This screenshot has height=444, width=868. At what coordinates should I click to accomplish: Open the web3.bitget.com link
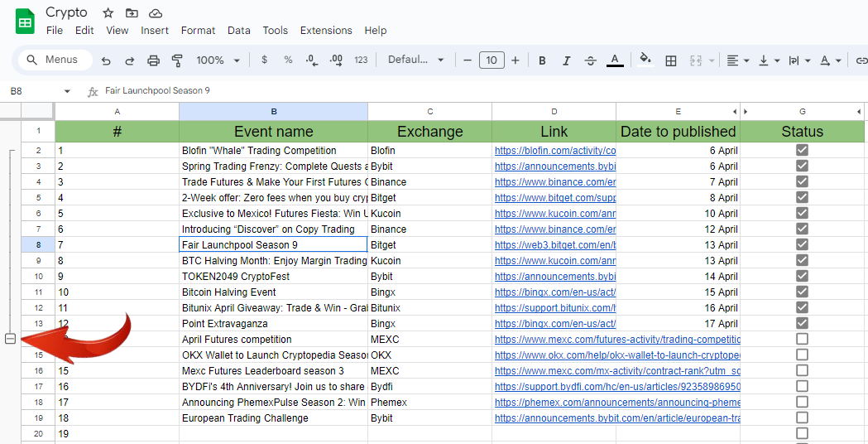554,244
